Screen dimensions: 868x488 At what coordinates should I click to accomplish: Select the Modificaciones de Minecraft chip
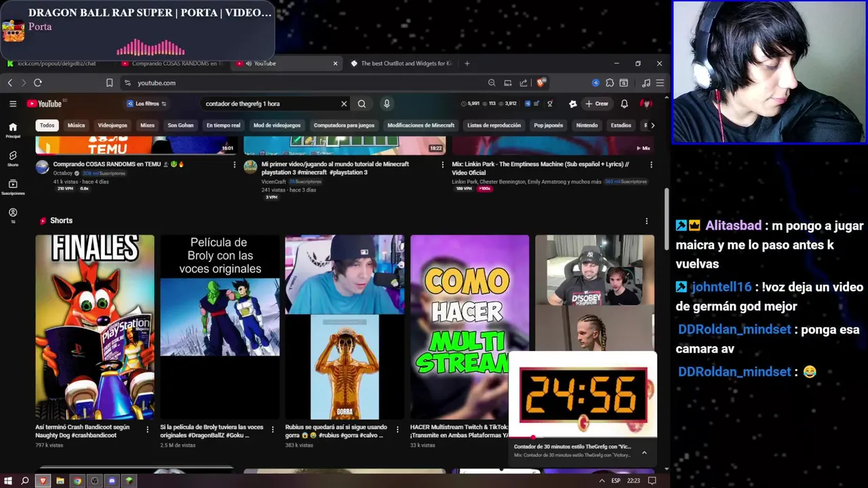click(x=421, y=125)
